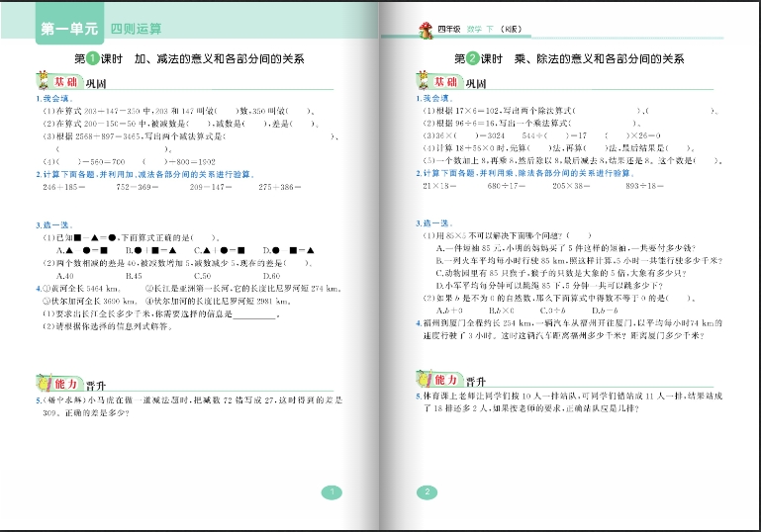761x532 pixels.
Task: Click the giraffe icon beside left-page 基础巩固
Action: pyautogui.click(x=44, y=80)
